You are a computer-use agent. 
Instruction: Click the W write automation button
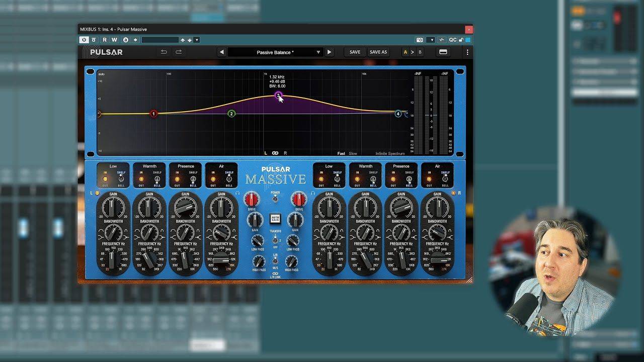(x=114, y=40)
